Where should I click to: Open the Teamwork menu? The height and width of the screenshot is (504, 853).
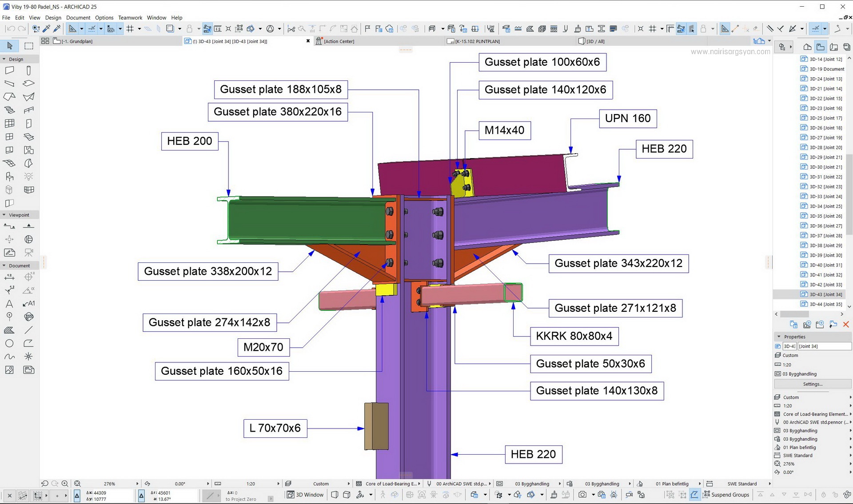pos(130,18)
